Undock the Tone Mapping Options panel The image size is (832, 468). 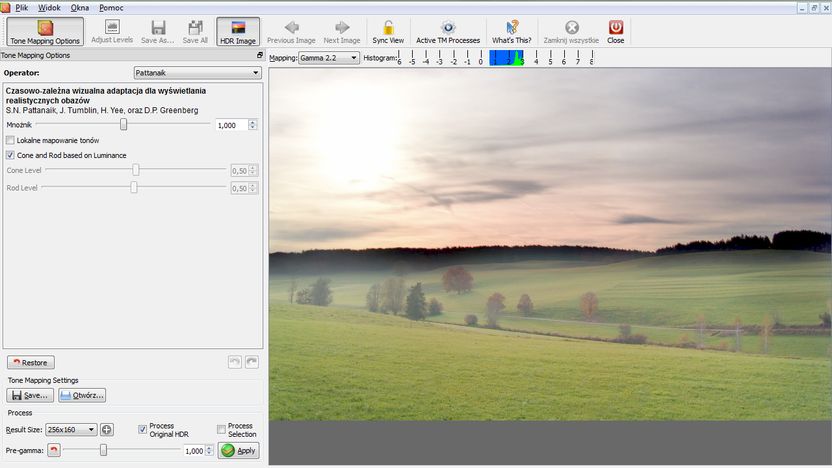[x=259, y=55]
